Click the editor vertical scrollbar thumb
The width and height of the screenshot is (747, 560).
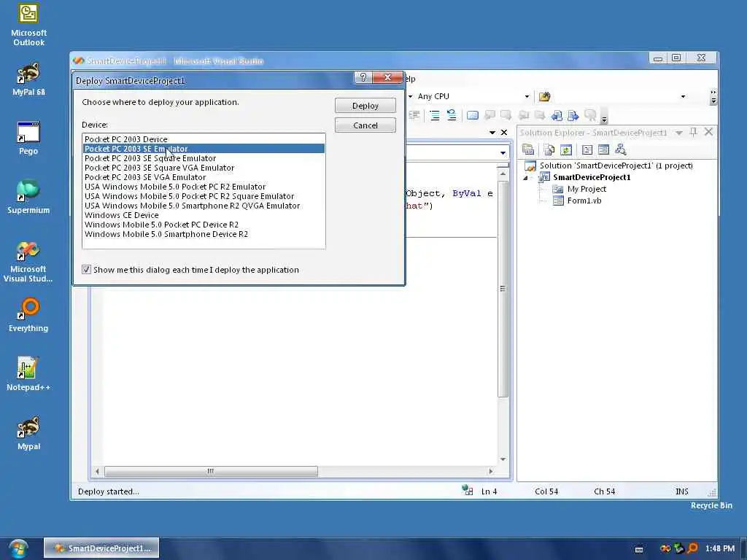point(503,288)
